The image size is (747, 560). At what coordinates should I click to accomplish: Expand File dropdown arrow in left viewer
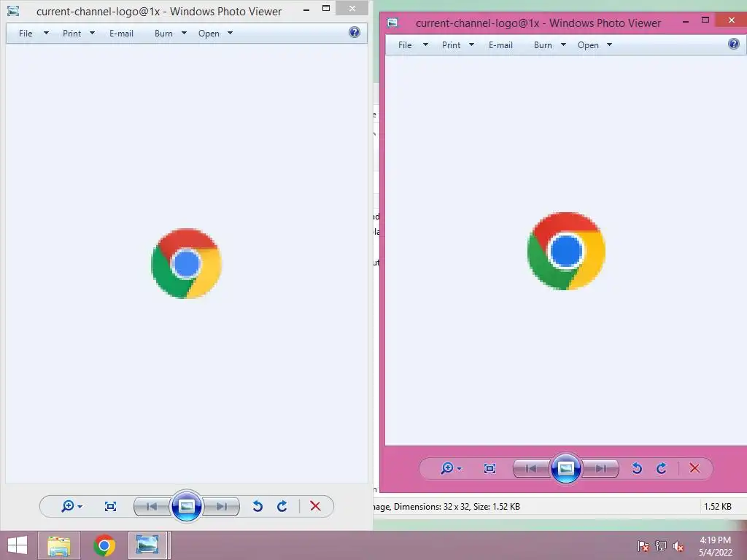click(x=46, y=33)
